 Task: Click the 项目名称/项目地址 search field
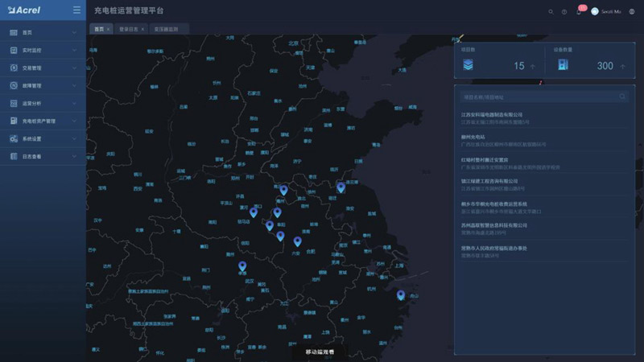click(x=535, y=97)
